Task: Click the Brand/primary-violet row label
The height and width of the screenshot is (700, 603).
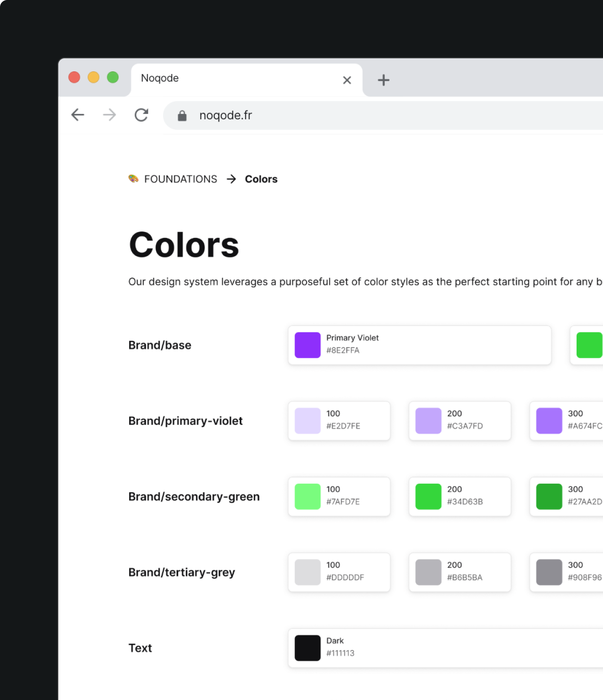Action: click(x=185, y=421)
